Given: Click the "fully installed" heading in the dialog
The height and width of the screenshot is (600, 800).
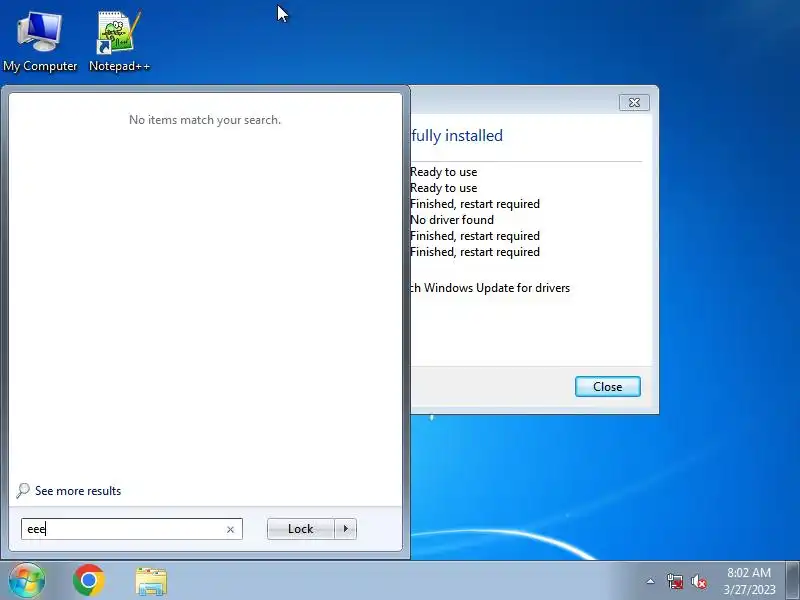Looking at the screenshot, I should pos(457,136).
